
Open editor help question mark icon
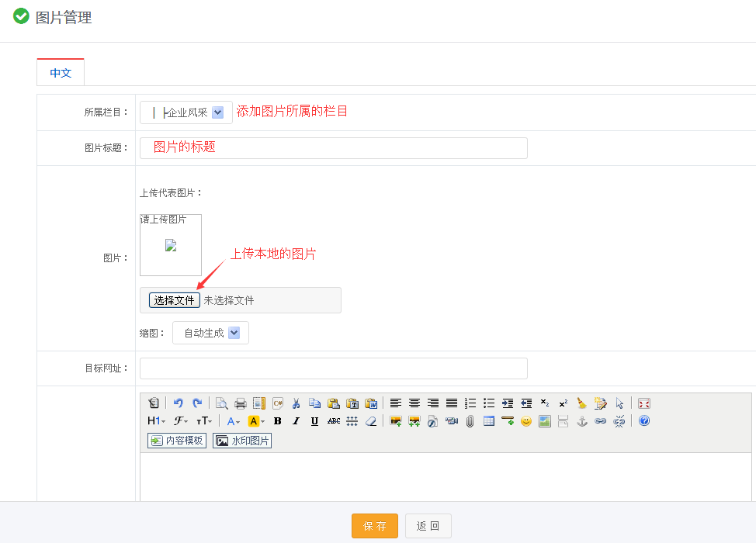[x=643, y=421]
